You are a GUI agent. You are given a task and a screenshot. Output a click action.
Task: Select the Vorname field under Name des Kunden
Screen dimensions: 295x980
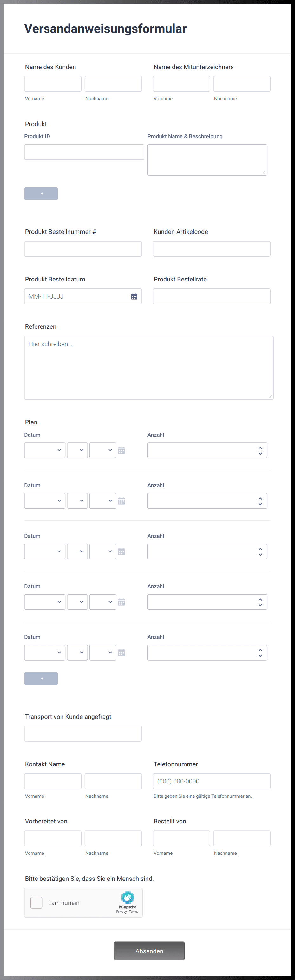(x=53, y=83)
